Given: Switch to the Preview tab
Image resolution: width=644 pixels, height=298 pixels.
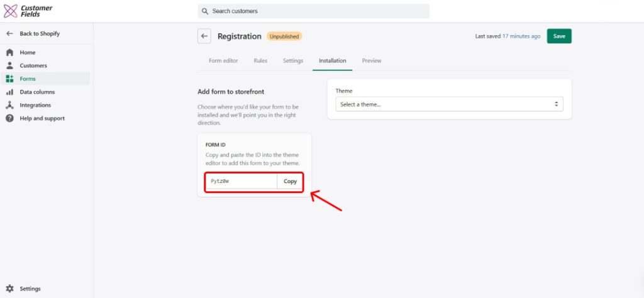Looking at the screenshot, I should [x=372, y=61].
